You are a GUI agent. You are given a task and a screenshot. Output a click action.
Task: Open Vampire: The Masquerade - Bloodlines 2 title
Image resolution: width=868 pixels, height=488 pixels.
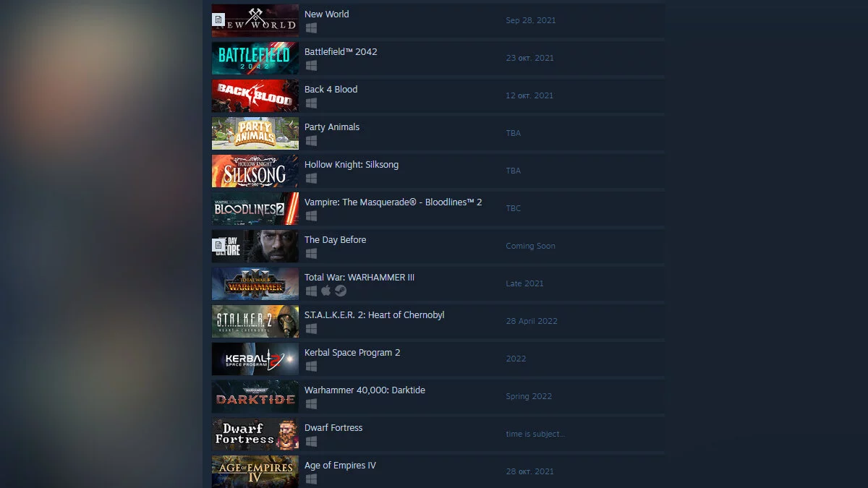[393, 202]
